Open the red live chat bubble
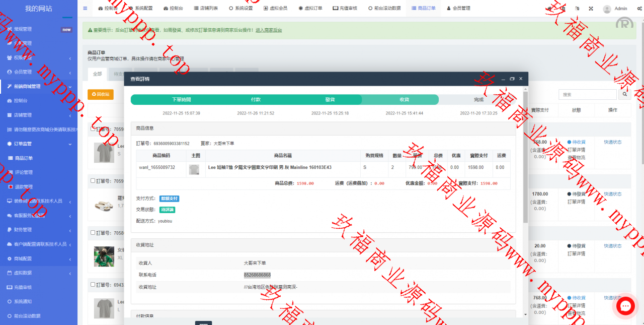The height and width of the screenshot is (325, 644). pos(626,306)
